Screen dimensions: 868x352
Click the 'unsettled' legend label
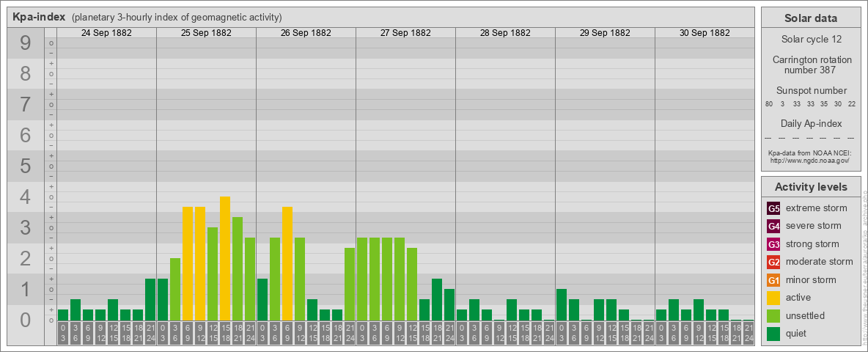click(x=806, y=316)
